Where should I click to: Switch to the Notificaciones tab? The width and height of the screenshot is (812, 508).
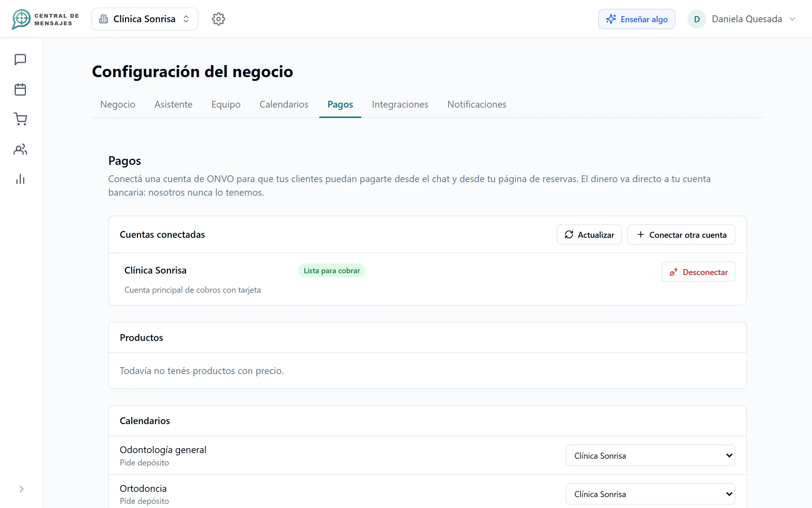pyautogui.click(x=477, y=104)
